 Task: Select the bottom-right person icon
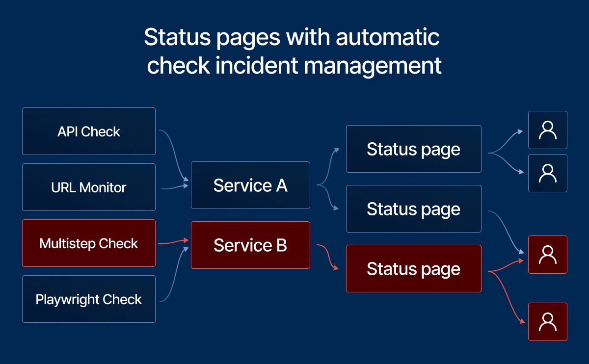pyautogui.click(x=547, y=322)
